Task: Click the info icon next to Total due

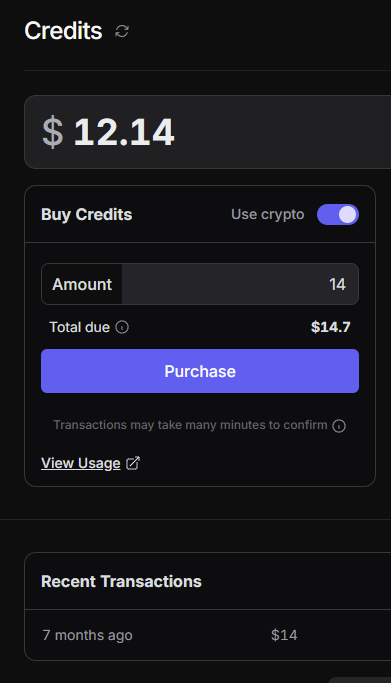Action: [x=122, y=327]
